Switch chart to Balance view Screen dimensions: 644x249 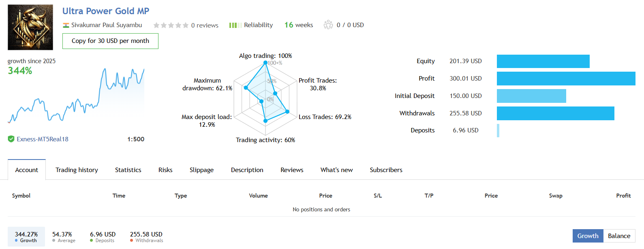click(619, 236)
